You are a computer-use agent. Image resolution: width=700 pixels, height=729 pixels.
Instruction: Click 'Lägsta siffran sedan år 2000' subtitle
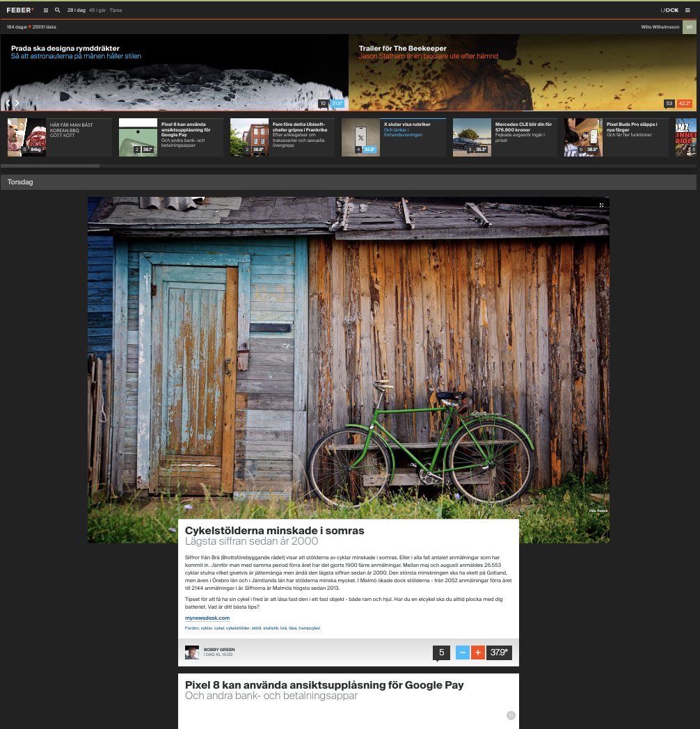pyautogui.click(x=251, y=541)
